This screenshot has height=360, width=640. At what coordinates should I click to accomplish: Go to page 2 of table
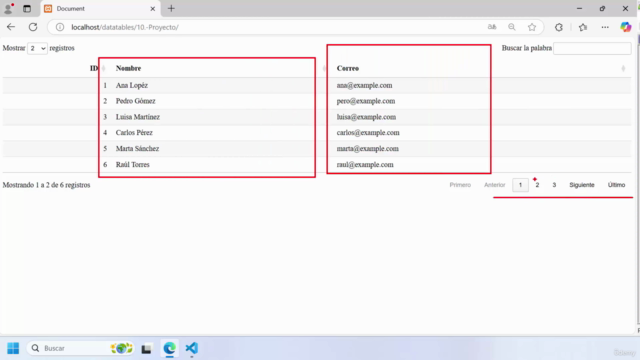537,185
